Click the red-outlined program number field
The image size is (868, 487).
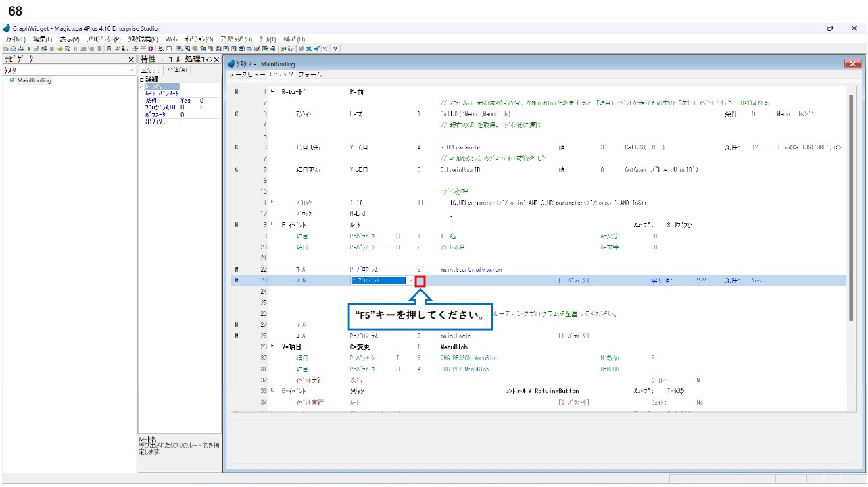click(x=420, y=280)
